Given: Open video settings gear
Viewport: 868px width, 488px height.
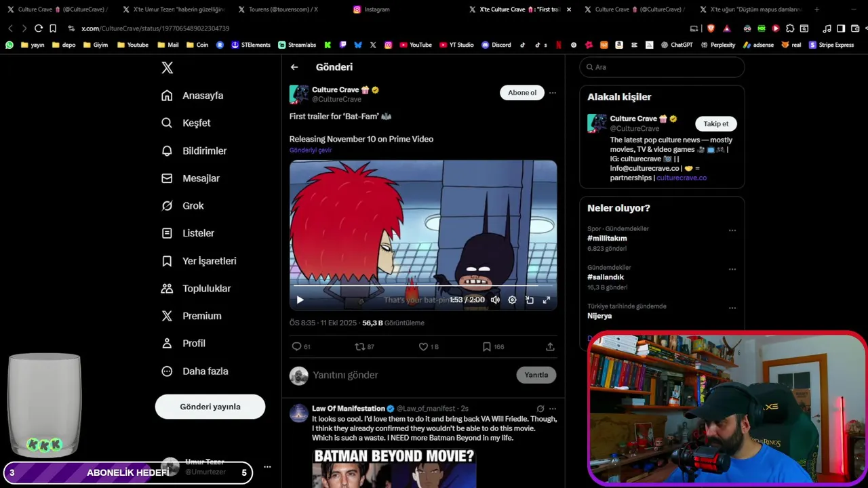Looking at the screenshot, I should tap(512, 300).
